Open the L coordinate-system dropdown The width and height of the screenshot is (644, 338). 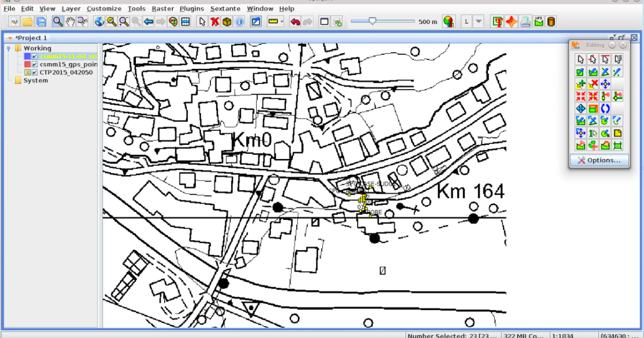point(478,21)
